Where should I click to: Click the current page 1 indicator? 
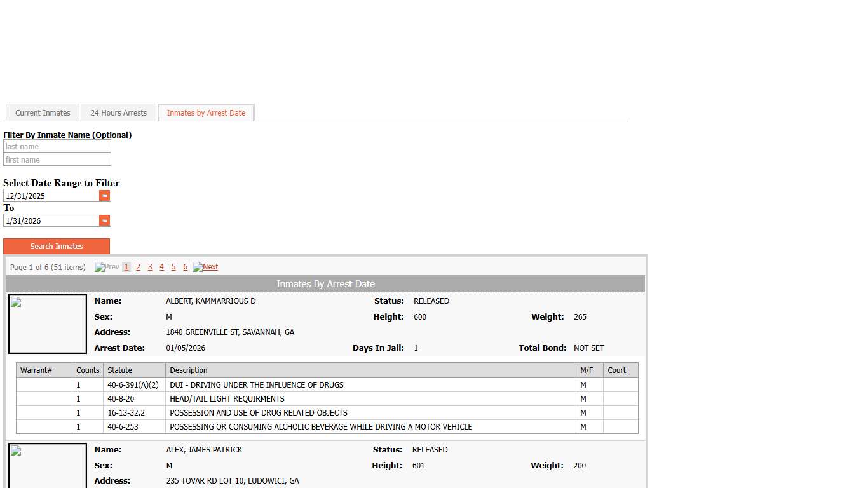point(126,268)
